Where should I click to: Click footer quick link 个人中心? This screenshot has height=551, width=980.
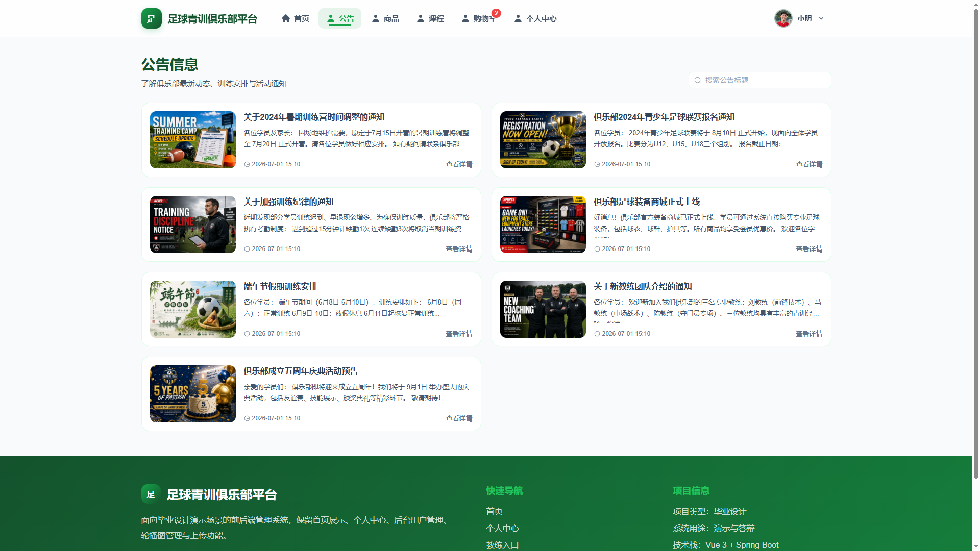tap(502, 529)
